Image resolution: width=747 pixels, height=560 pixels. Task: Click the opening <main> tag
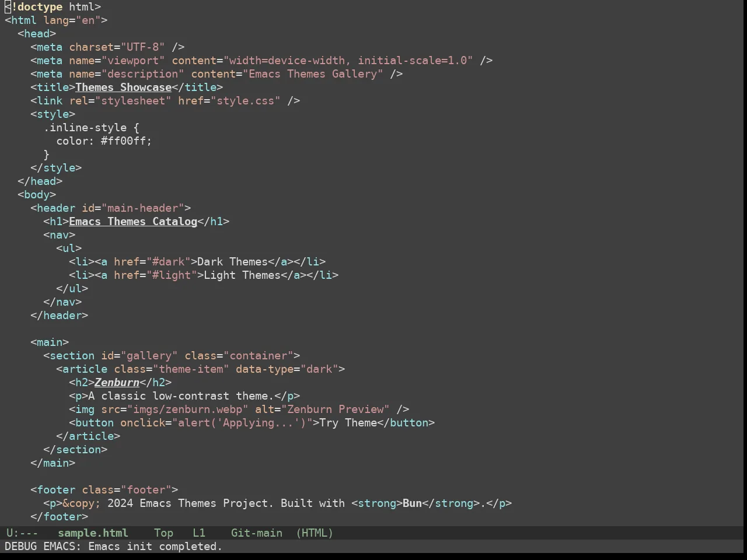coord(50,342)
